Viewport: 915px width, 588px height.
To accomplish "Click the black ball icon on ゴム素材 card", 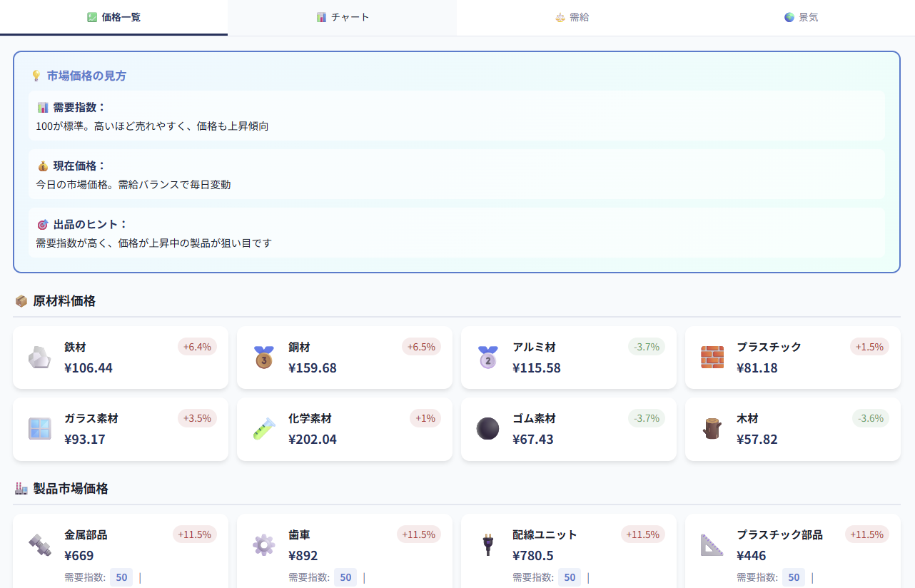I will coord(488,429).
